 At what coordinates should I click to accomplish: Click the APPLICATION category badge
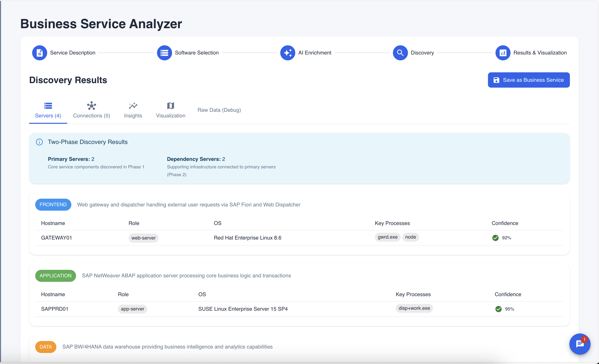55,276
